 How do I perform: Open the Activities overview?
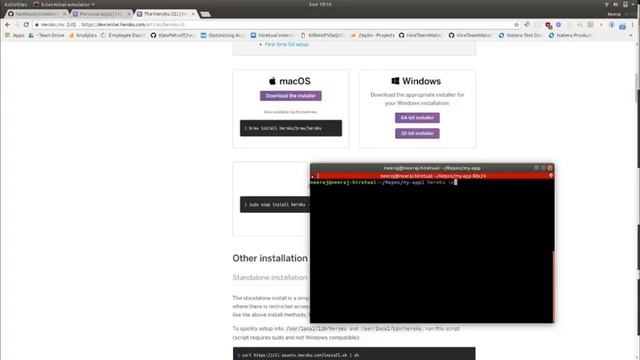click(16, 4)
